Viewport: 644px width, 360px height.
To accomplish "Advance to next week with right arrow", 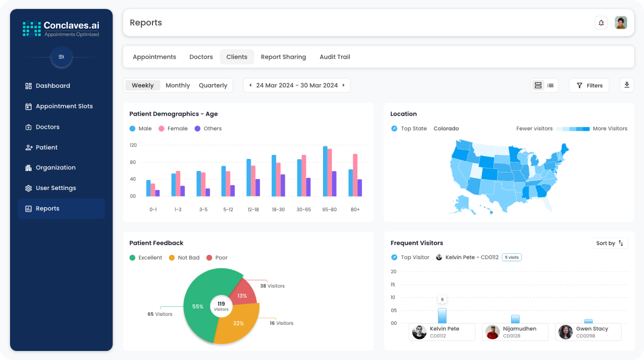I will click(x=344, y=85).
